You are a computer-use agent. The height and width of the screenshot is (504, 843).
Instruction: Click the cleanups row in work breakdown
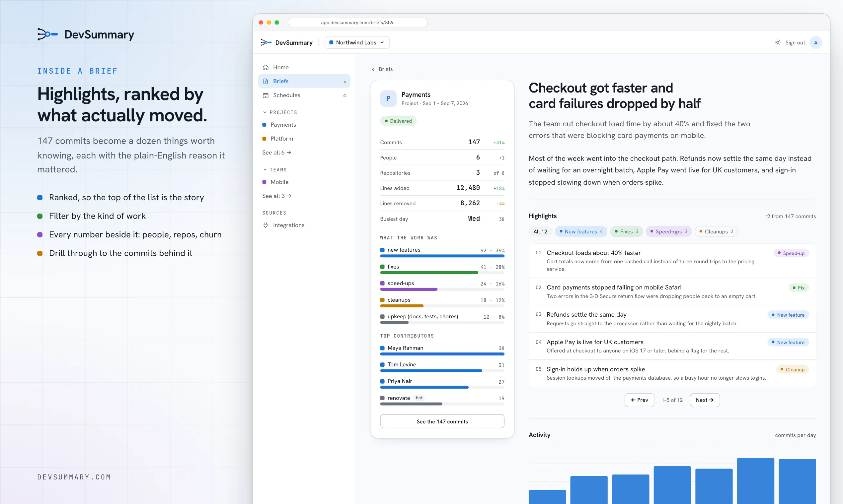coord(442,302)
